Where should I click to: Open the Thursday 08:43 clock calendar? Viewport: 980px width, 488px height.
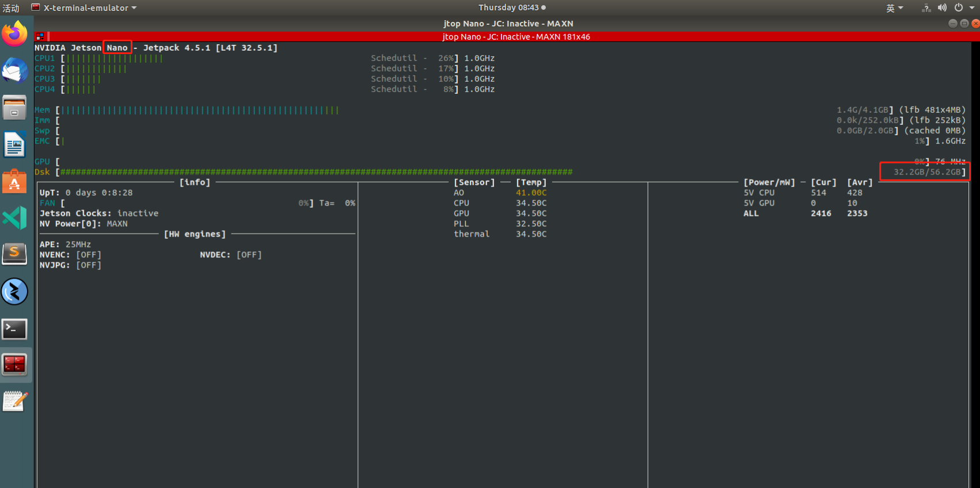(x=512, y=7)
